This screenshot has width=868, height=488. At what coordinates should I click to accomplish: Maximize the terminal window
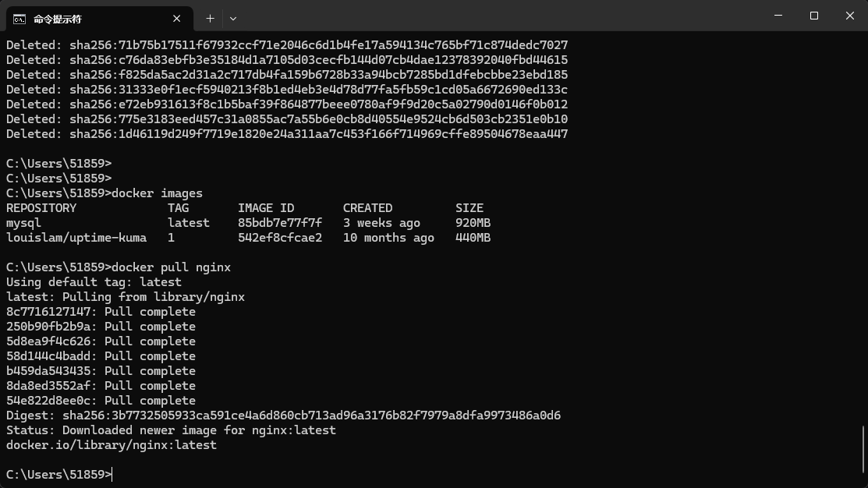(x=813, y=16)
